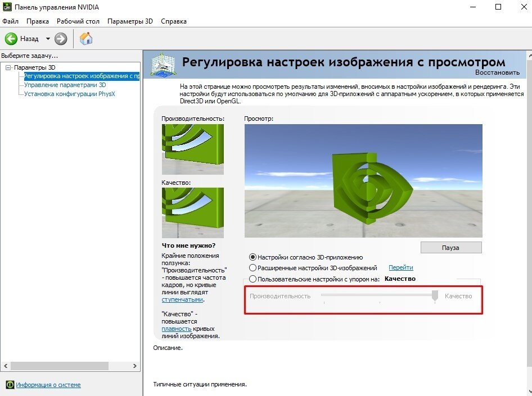Click the Восстановить link
This screenshot has width=532, height=396.
click(x=497, y=72)
